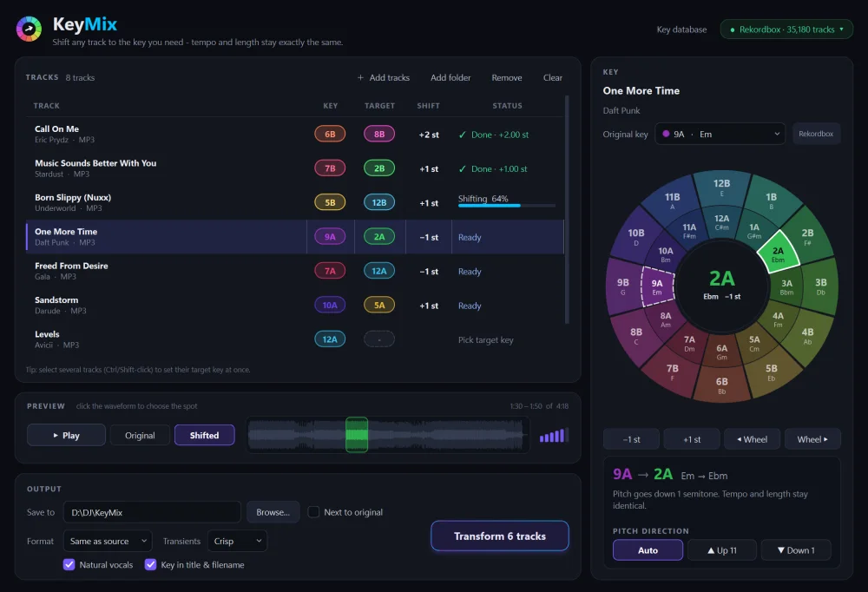Image resolution: width=868 pixels, height=592 pixels.
Task: Click the KeyMix color wheel logo
Action: pos(29,30)
